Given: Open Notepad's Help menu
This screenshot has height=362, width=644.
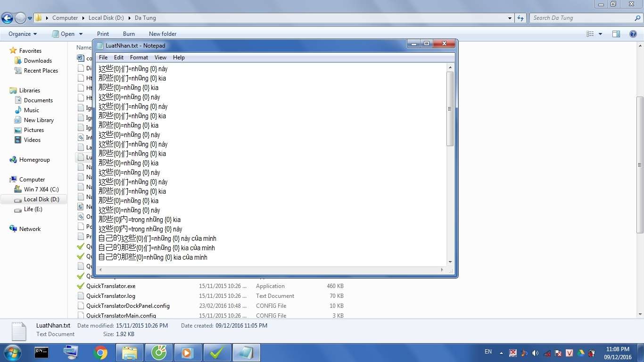Looking at the screenshot, I should point(179,58).
